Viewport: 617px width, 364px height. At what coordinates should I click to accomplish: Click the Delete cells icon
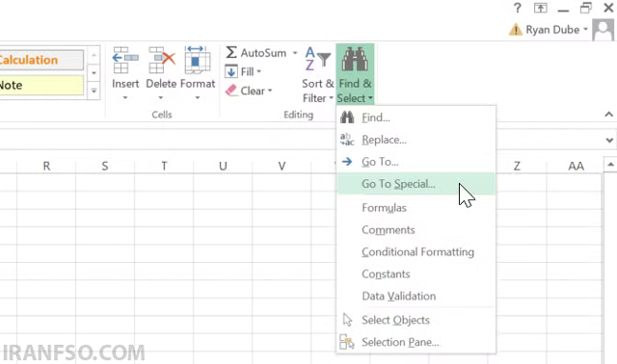161,60
